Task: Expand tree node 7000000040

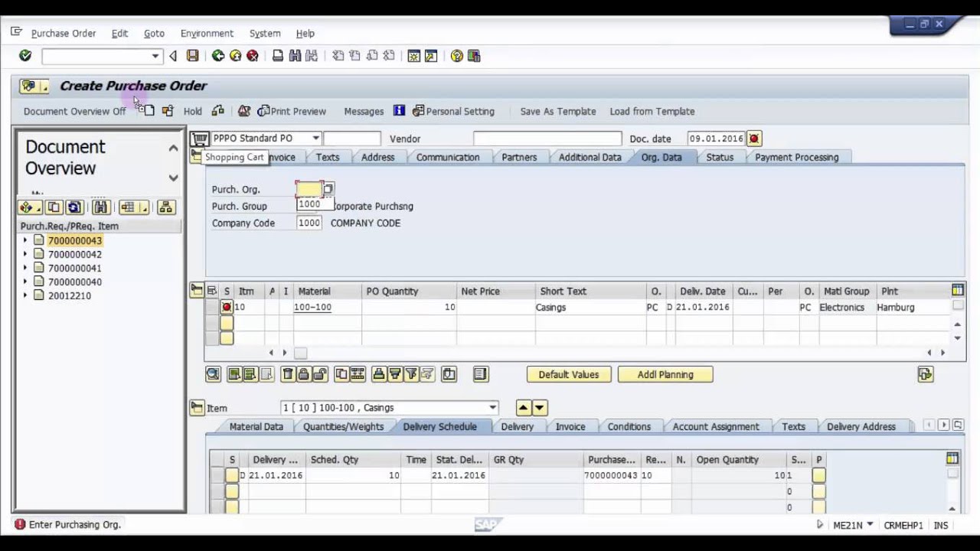Action: [x=25, y=282]
